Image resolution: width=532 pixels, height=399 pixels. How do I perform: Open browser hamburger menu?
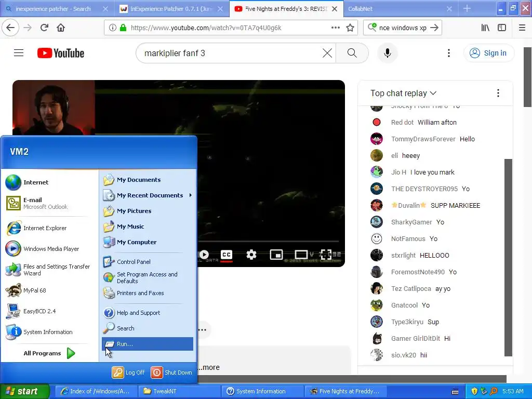[x=522, y=28]
